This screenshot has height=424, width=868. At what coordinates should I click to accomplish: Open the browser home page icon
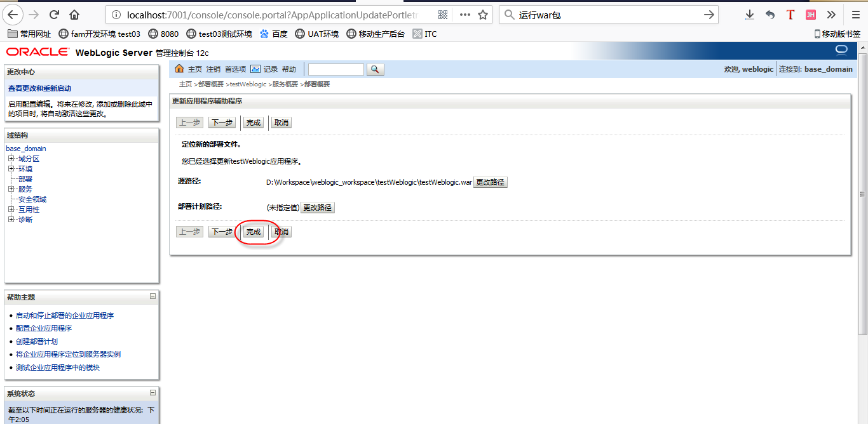pos(74,15)
